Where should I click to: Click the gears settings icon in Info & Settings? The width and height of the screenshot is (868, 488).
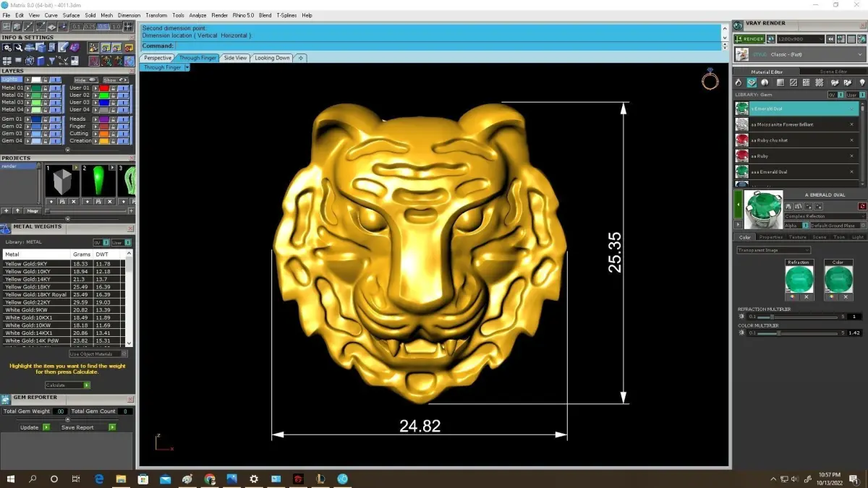click(x=7, y=48)
